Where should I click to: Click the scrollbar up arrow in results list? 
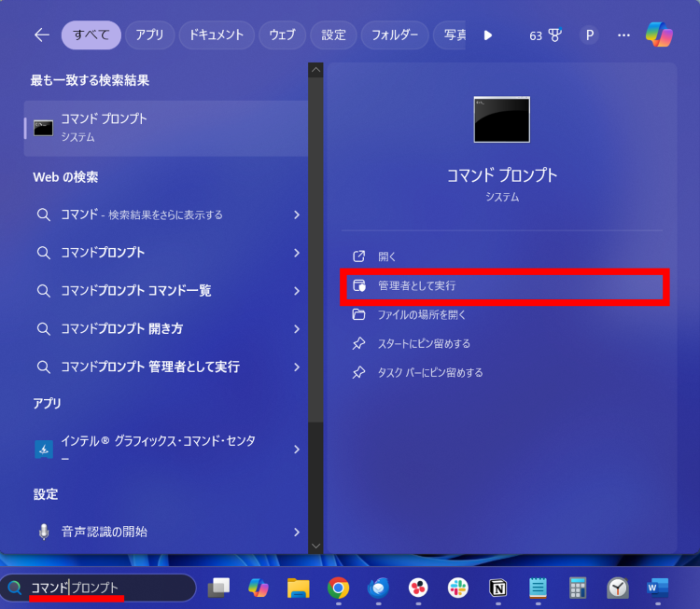tap(315, 70)
